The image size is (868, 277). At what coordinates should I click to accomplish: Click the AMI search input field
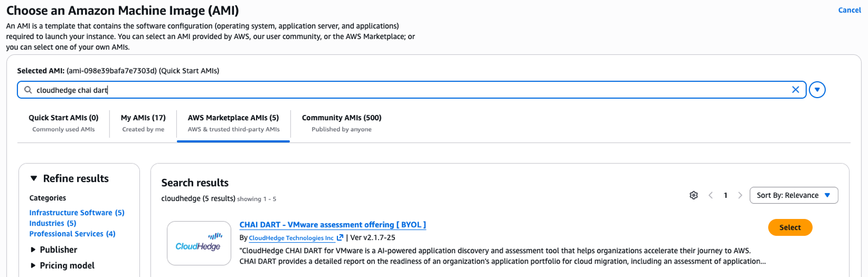click(x=411, y=90)
